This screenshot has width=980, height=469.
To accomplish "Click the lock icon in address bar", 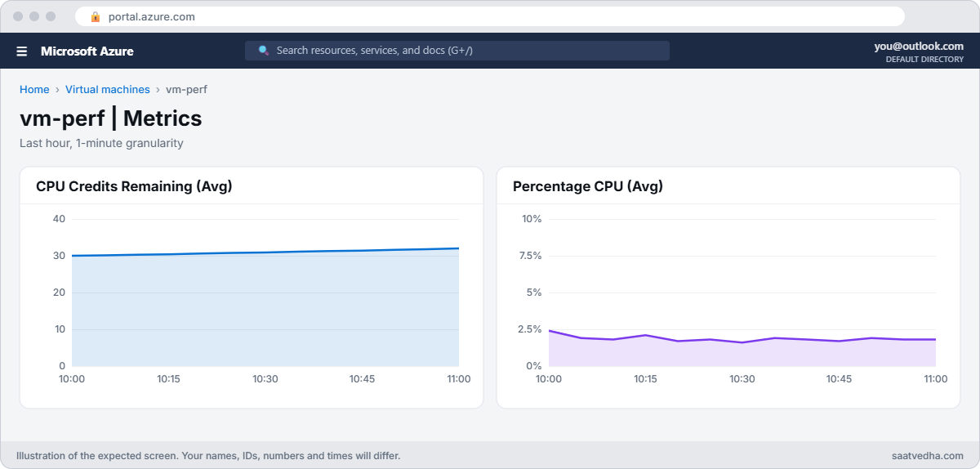I will [x=96, y=16].
